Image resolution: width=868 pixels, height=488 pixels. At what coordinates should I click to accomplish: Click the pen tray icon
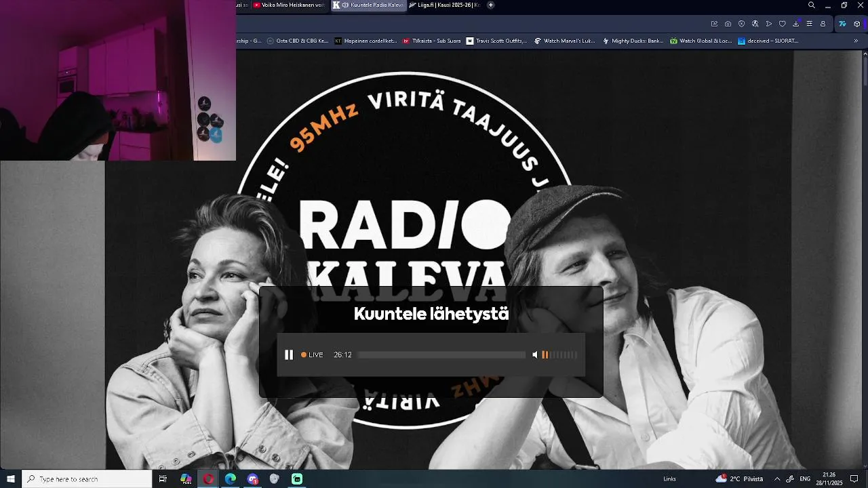790,479
